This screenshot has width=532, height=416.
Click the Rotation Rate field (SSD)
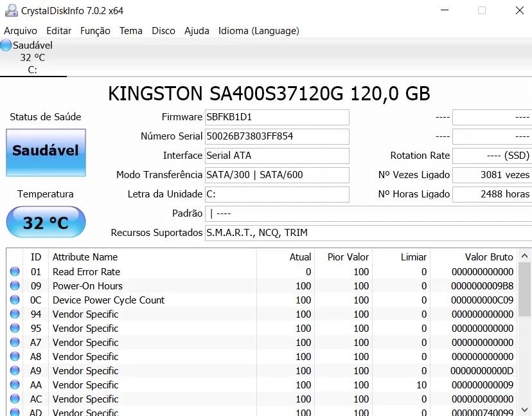[492, 156]
